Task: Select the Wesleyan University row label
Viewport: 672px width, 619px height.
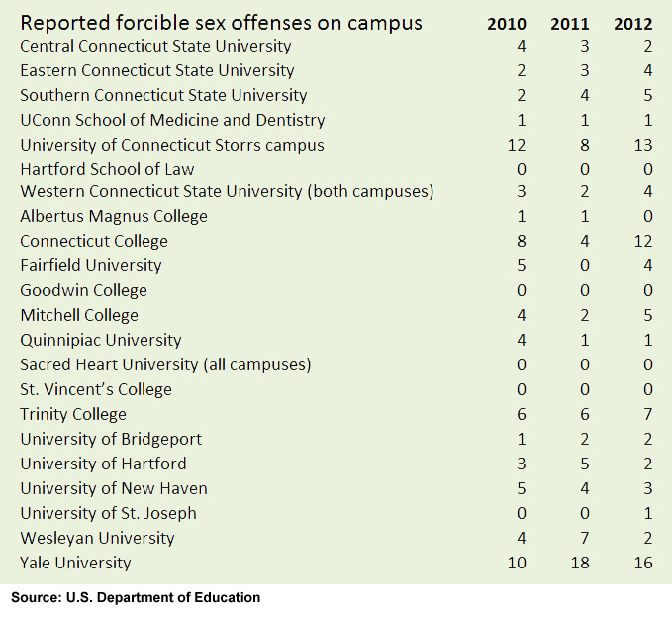Action: click(x=97, y=538)
